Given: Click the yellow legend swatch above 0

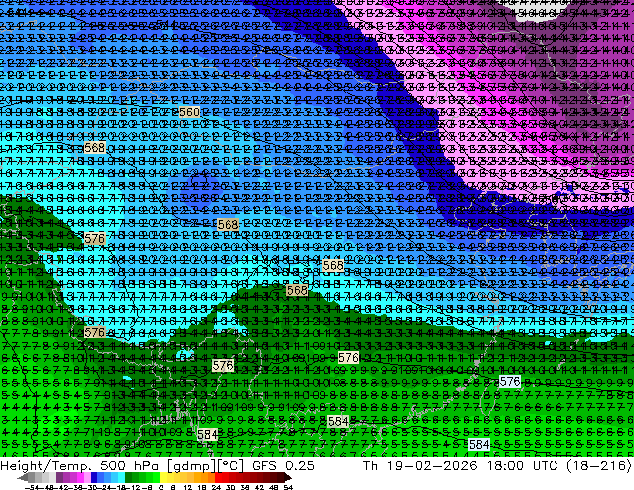Looking at the screenshot, I should click(x=163, y=477).
